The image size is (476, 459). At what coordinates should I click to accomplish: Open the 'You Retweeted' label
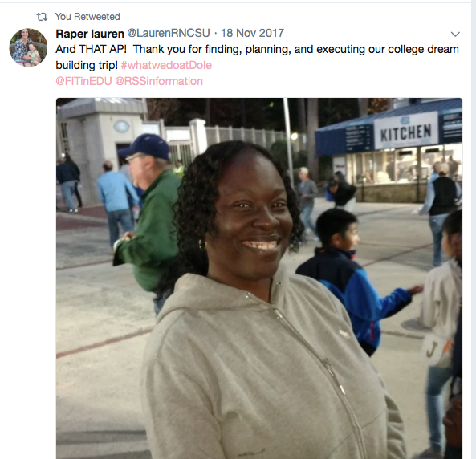click(87, 17)
